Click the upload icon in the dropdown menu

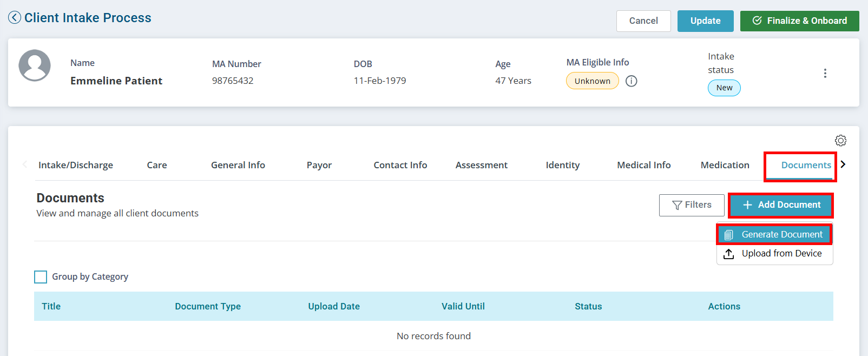[729, 254]
